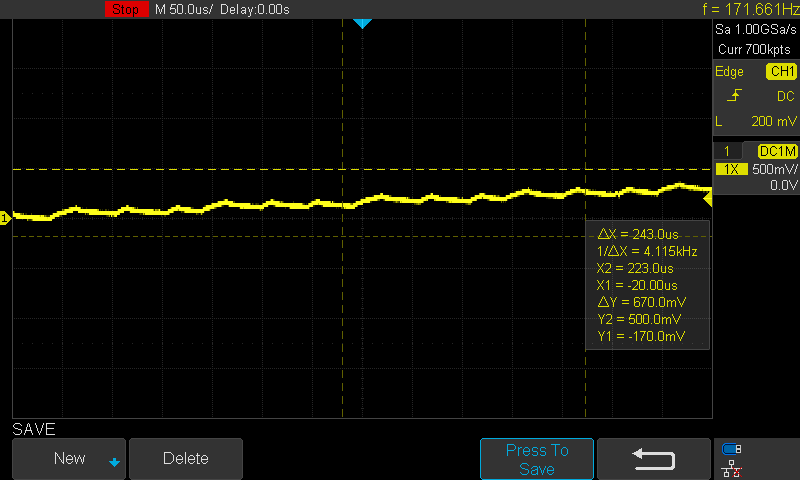Click the 1/ΔX = 4.115kHz reading
This screenshot has width=800, height=480.
647,251
